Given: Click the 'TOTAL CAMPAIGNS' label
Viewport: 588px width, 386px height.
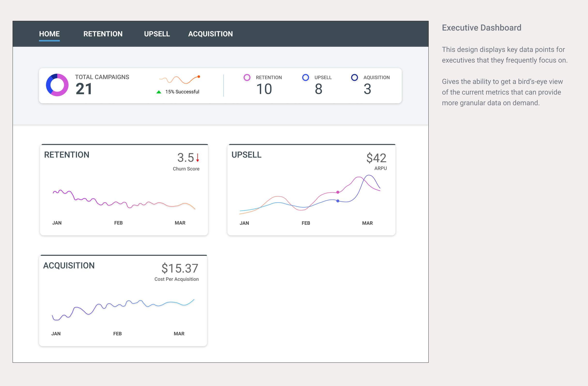Looking at the screenshot, I should (102, 77).
